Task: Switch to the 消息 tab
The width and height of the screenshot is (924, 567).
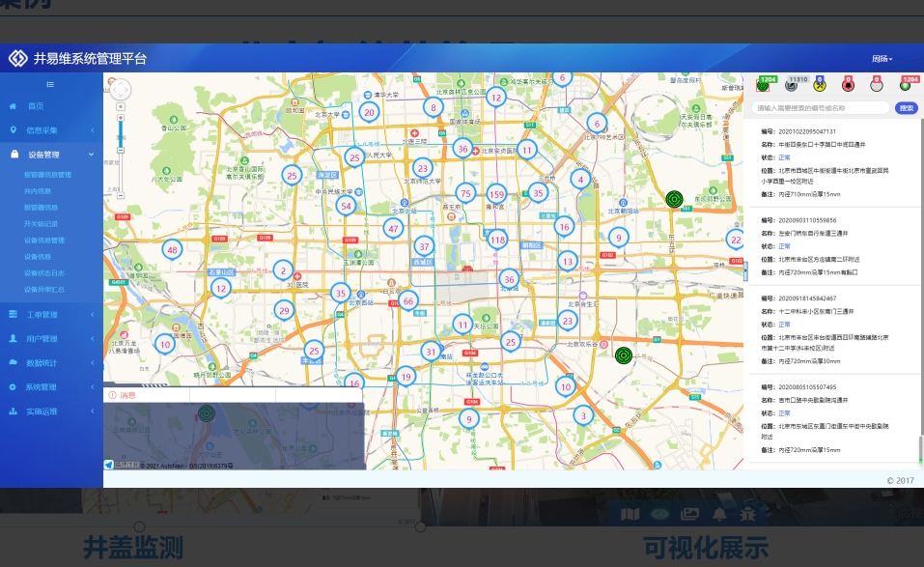Action: (x=123, y=395)
